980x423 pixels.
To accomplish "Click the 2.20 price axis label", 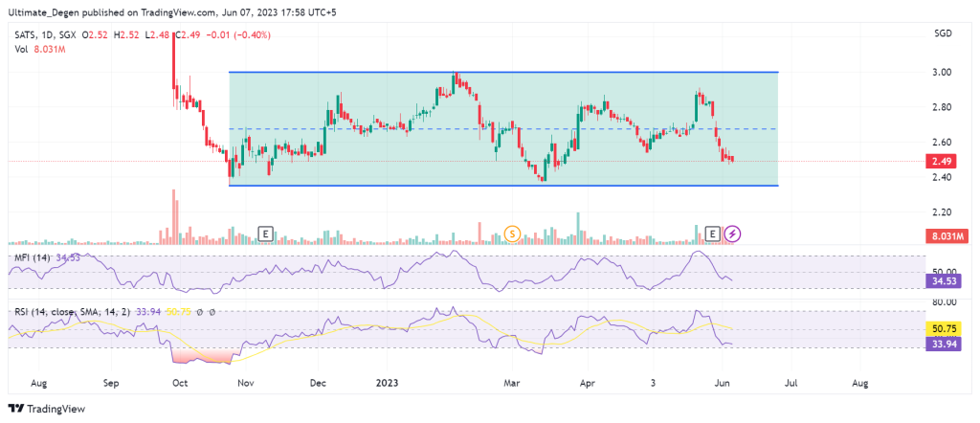I will pyautogui.click(x=943, y=212).
